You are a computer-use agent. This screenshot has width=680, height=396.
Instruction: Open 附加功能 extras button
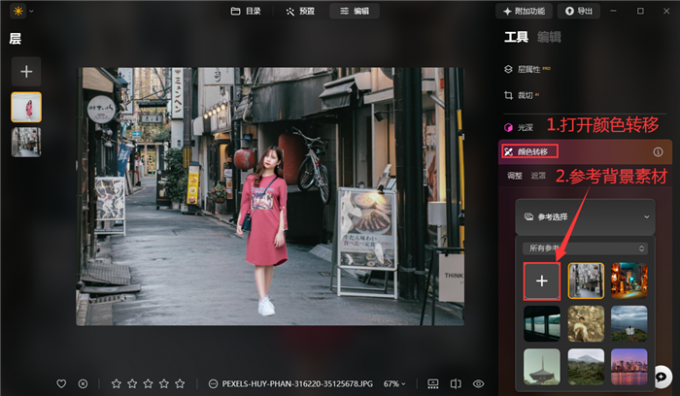pyautogui.click(x=523, y=11)
